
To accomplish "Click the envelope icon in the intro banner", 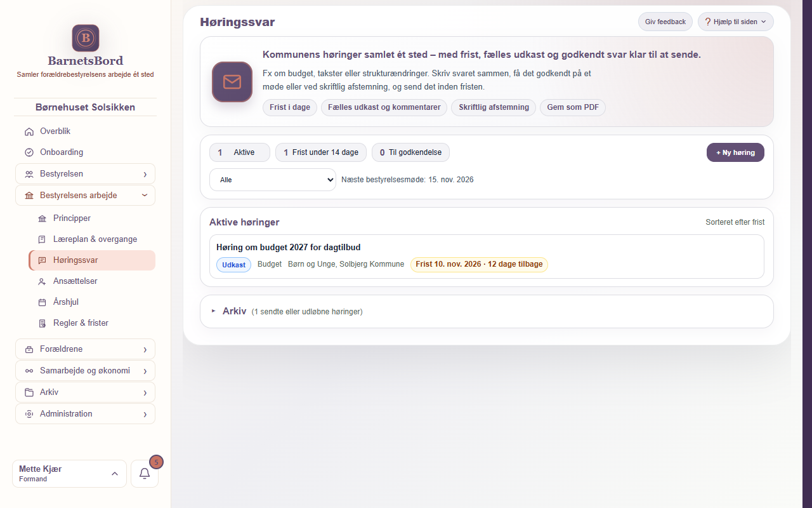I will point(232,82).
